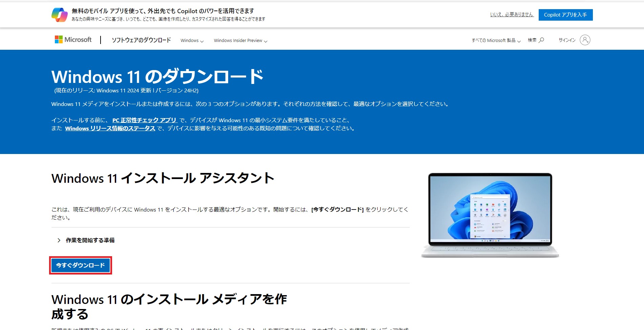Click the Windows 11 laptop image

(x=490, y=215)
